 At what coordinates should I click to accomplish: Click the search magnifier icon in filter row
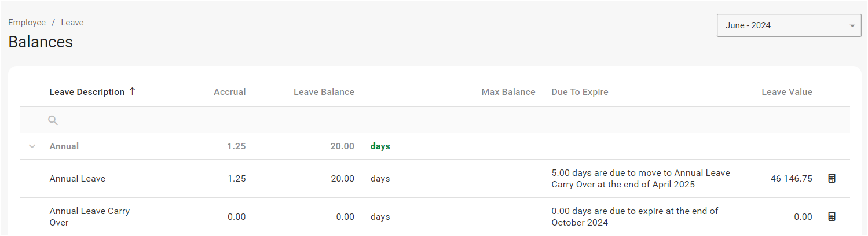(x=53, y=120)
